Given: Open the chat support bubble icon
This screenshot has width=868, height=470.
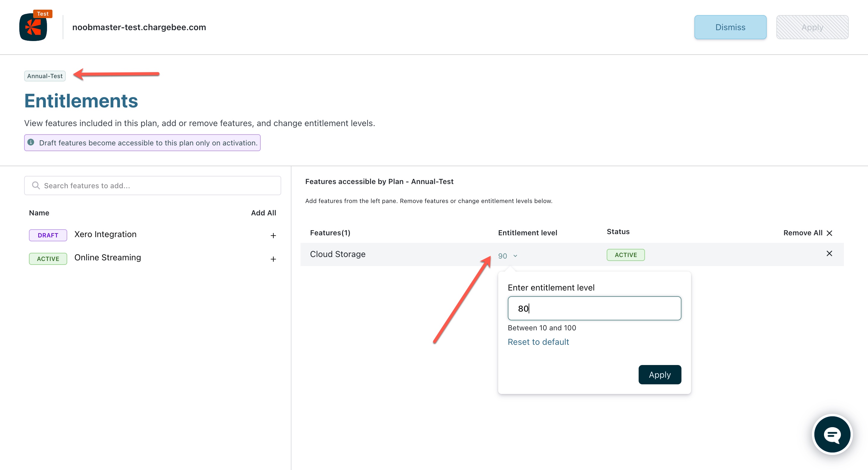Looking at the screenshot, I should coord(832,434).
